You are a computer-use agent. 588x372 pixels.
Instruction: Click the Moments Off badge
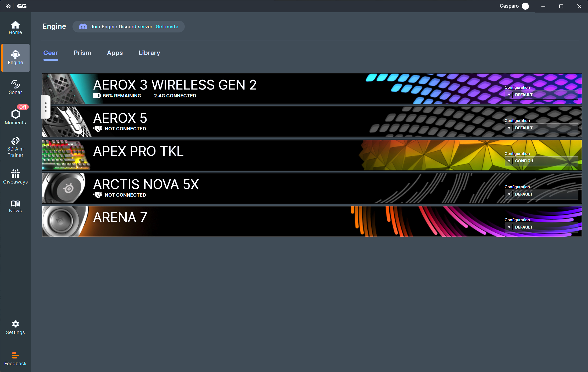click(23, 107)
